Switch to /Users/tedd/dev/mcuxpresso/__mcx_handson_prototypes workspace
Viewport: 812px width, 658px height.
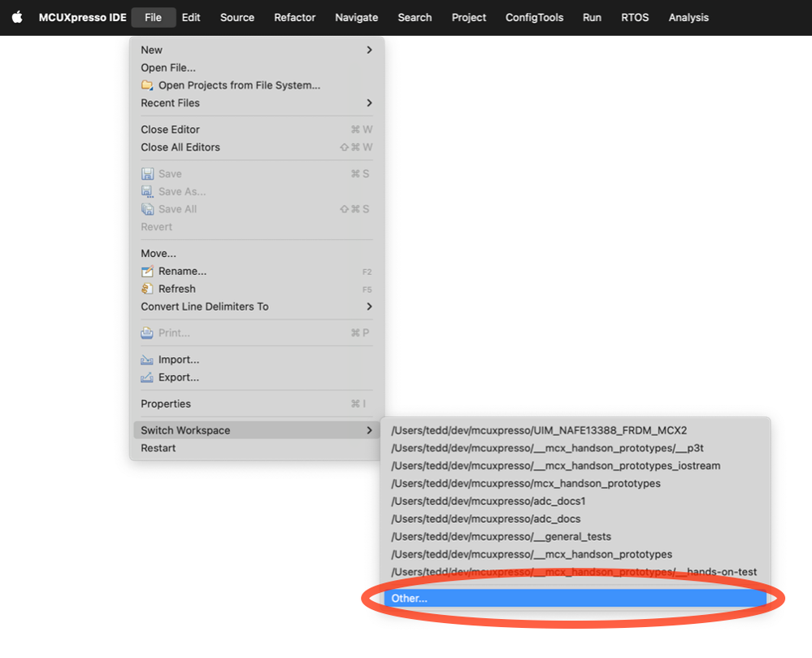[575, 554]
